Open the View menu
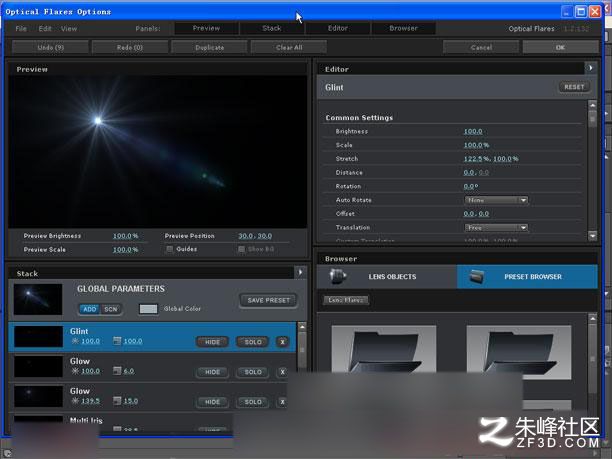Image resolution: width=612 pixels, height=459 pixels. point(69,28)
